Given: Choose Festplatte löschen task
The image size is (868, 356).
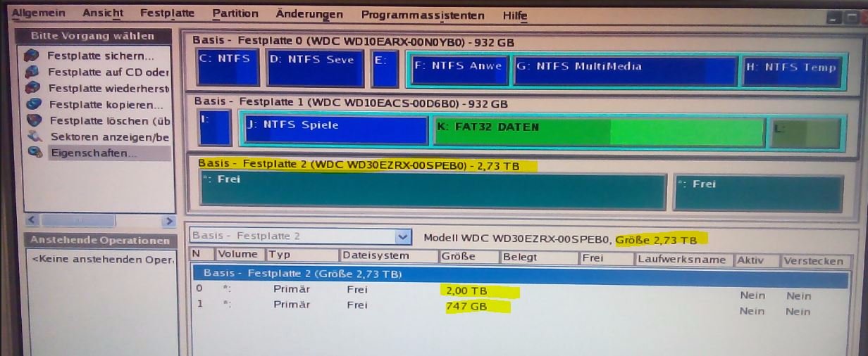Looking at the screenshot, I should pos(110,121).
